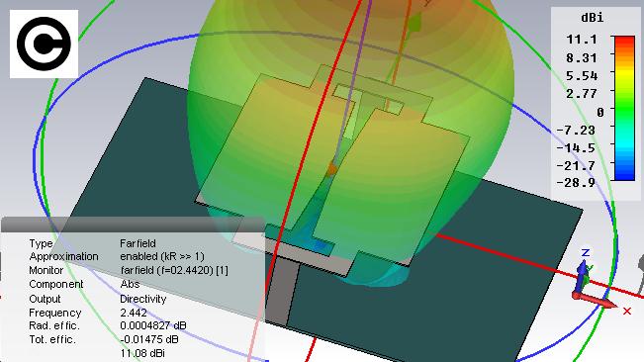Viewport: 644px width, 362px height.
Task: Click the Abs component value
Action: click(130, 284)
